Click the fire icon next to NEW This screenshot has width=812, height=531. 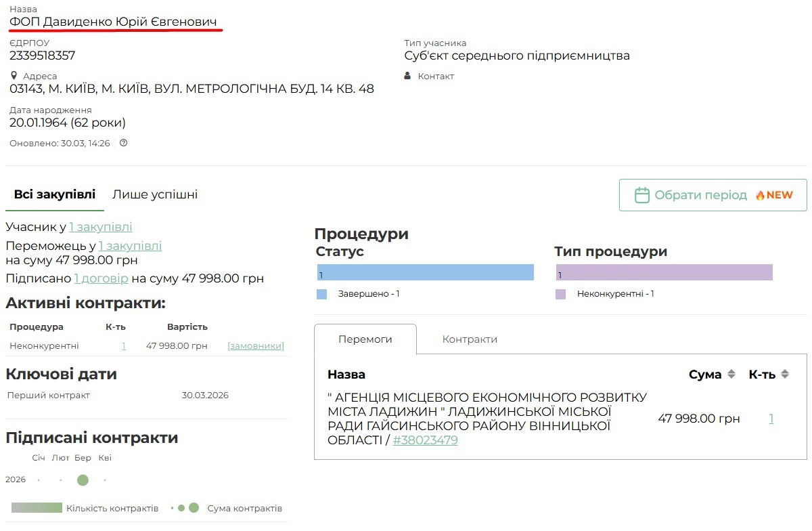[x=760, y=195]
